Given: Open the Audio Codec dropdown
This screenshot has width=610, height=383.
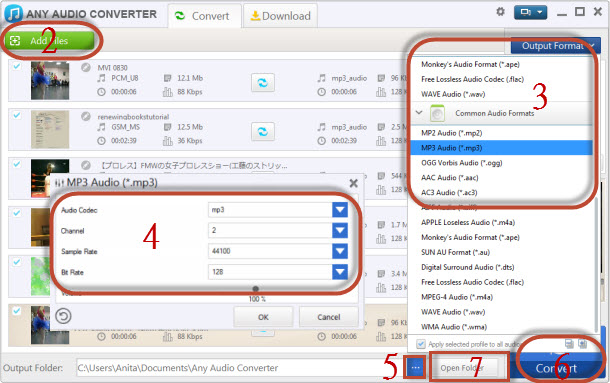Looking at the screenshot, I should tap(340, 210).
